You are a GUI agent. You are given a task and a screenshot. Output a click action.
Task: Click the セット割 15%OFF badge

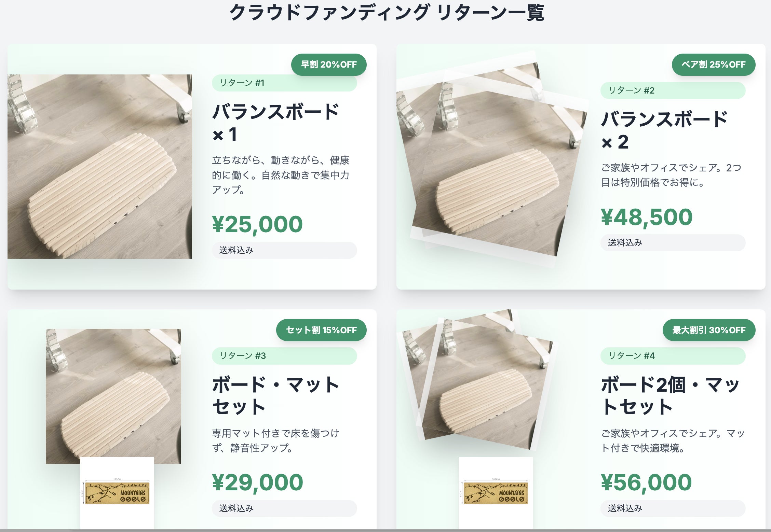pos(321,330)
